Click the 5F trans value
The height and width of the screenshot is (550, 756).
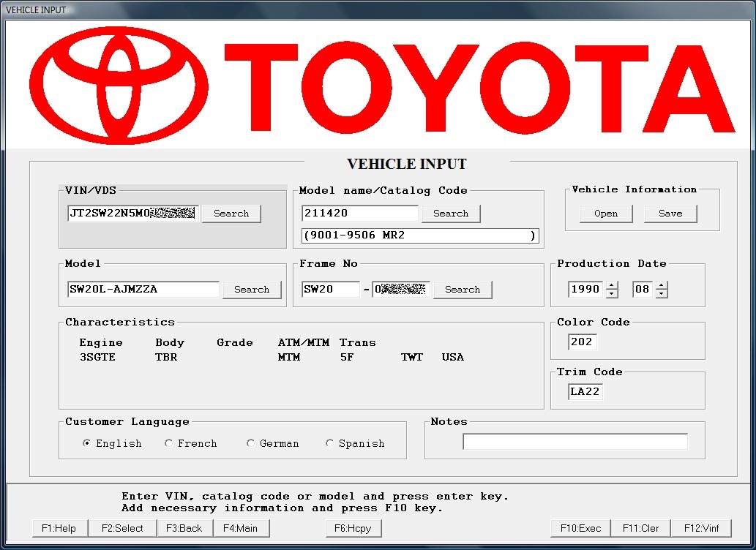coord(347,357)
